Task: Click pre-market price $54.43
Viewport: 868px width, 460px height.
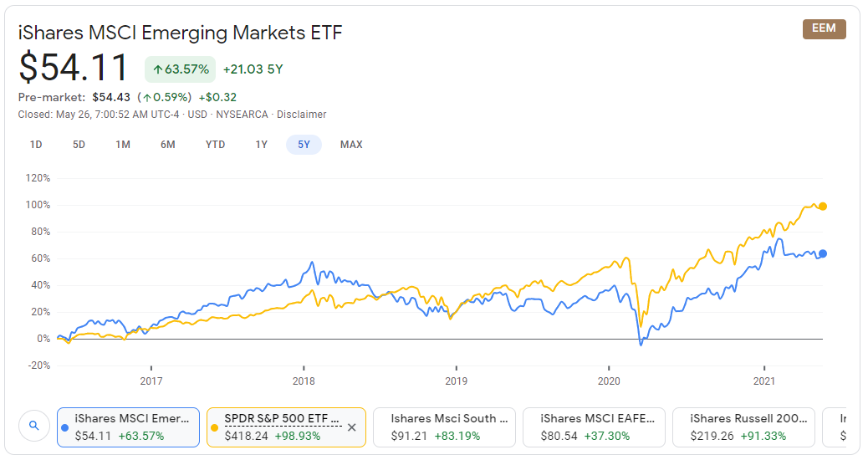Action: 111,97
